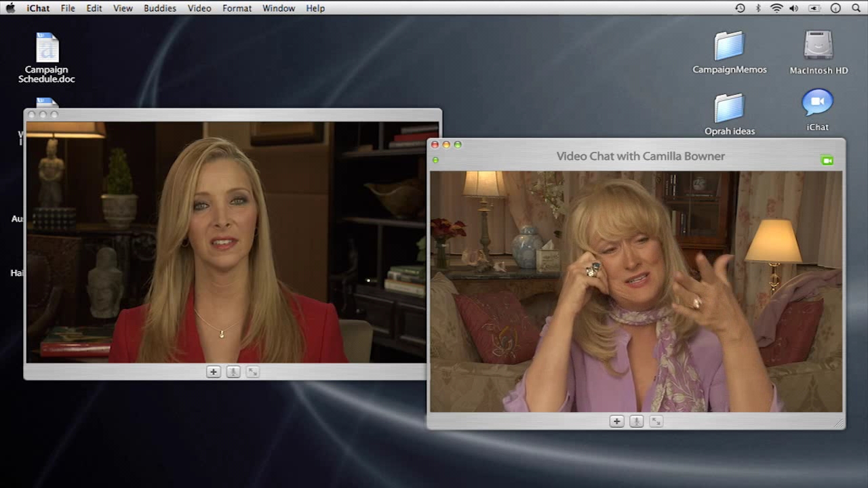
Task: Zoom the Camilla Bowner video chat window
Action: 458,144
